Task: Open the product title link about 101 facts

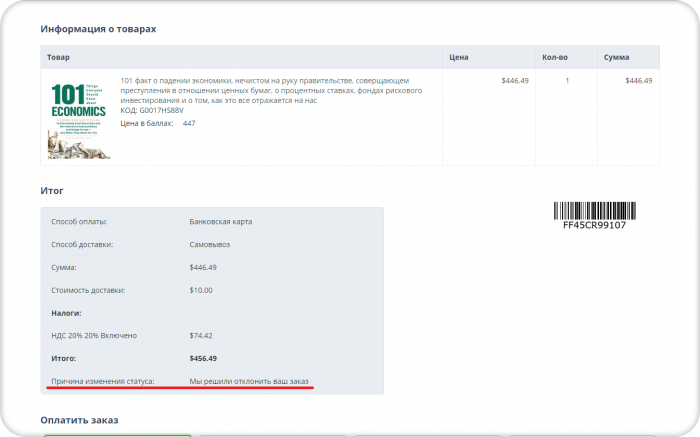Action: 271,91
